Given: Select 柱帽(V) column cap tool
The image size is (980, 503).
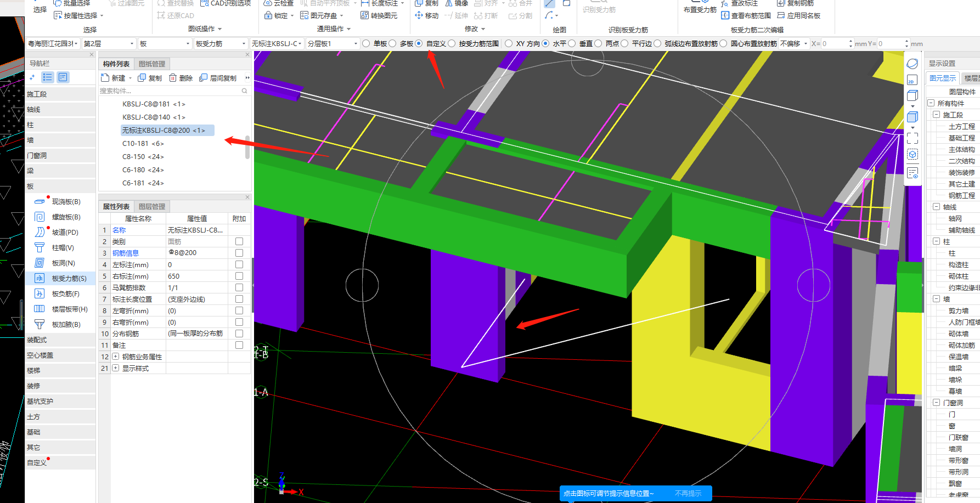Looking at the screenshot, I should [55, 248].
